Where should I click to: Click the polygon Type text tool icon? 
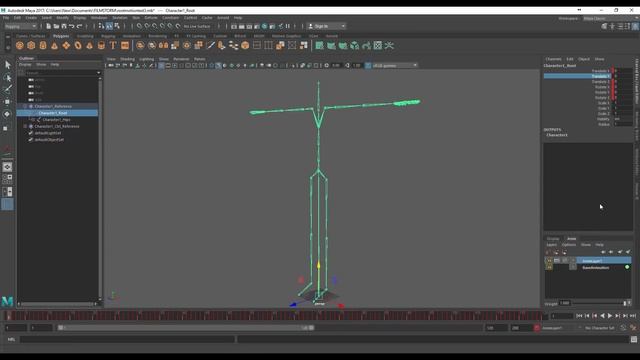(x=113, y=46)
